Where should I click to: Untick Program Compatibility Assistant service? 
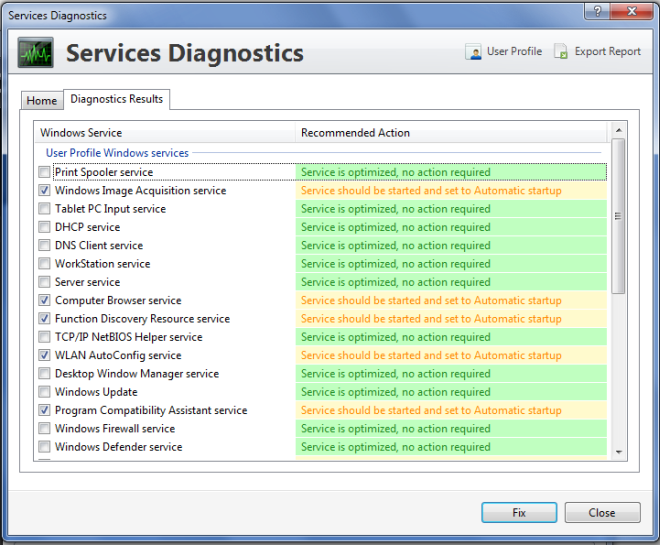(44, 410)
